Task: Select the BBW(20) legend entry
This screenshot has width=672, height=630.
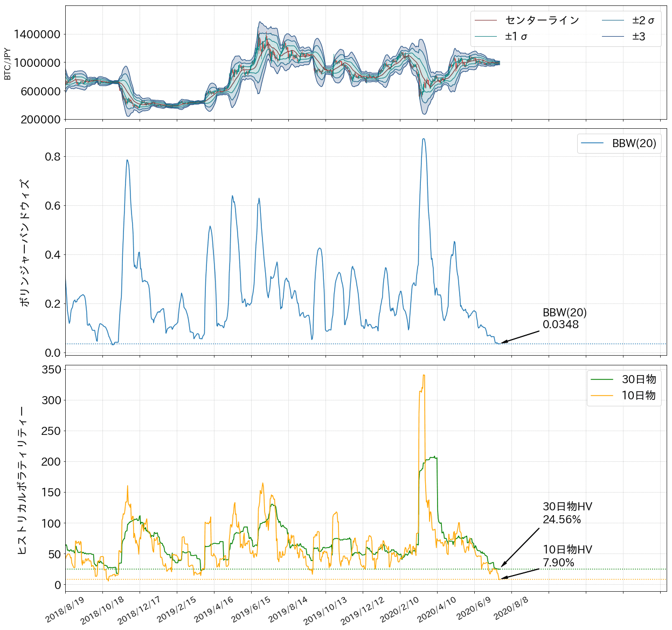Action: coord(634,144)
